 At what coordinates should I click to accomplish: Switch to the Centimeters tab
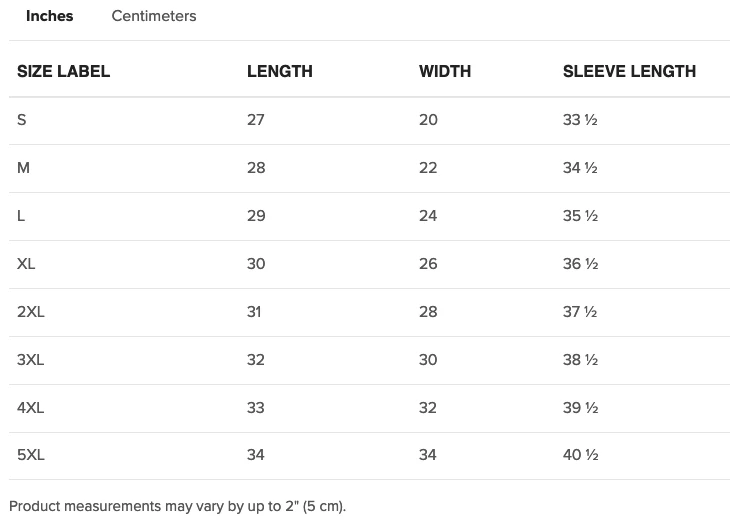(x=154, y=16)
